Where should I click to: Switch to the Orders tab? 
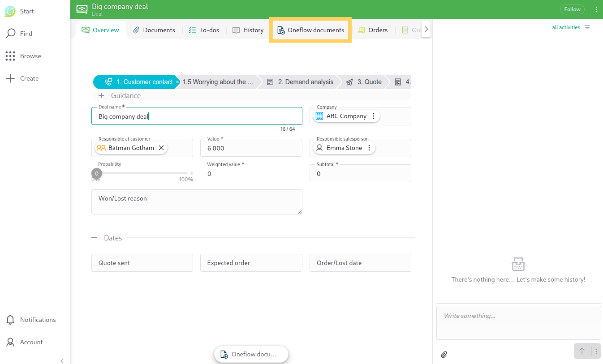(373, 30)
